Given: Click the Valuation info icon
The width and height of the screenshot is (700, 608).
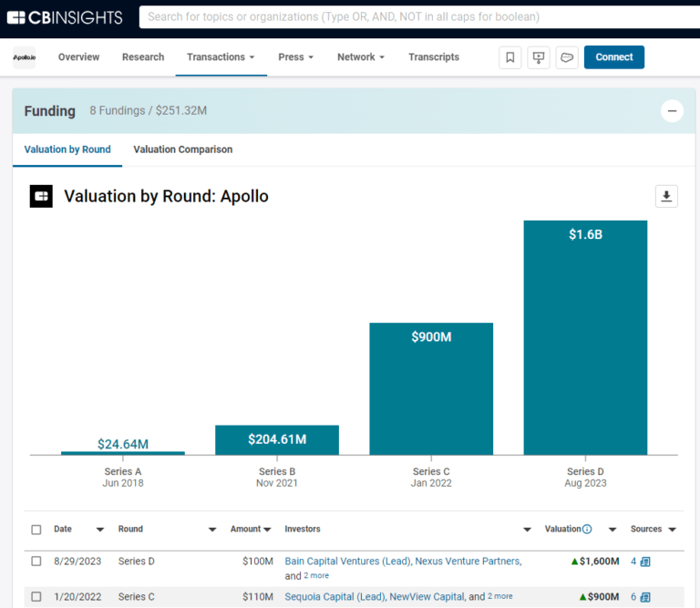Looking at the screenshot, I should [588, 529].
